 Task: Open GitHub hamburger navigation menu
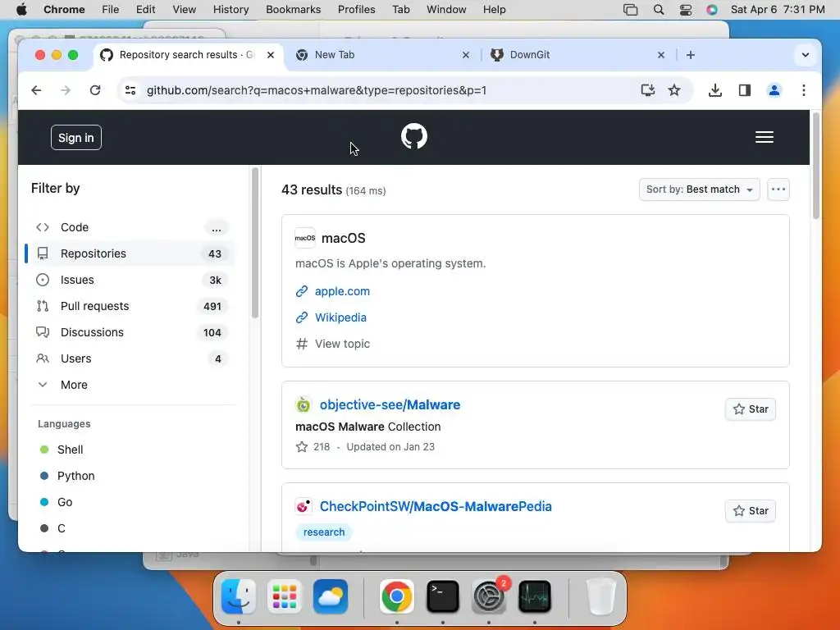click(x=764, y=137)
